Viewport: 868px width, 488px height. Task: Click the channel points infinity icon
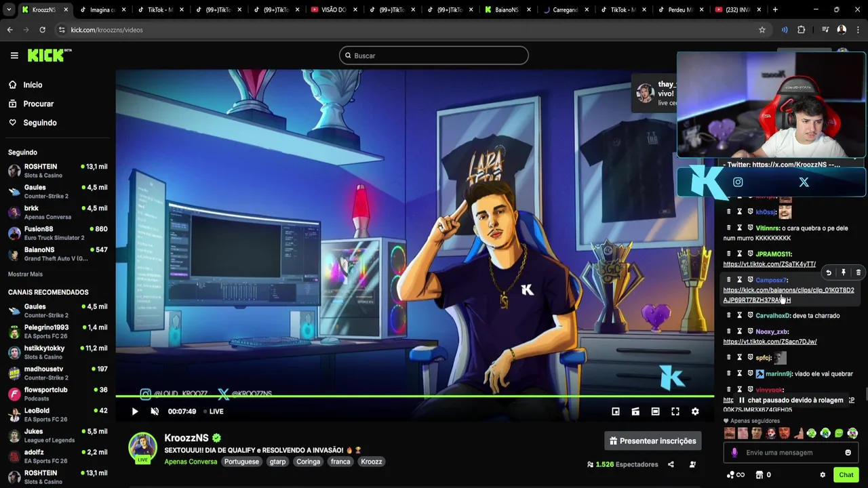(x=736, y=474)
